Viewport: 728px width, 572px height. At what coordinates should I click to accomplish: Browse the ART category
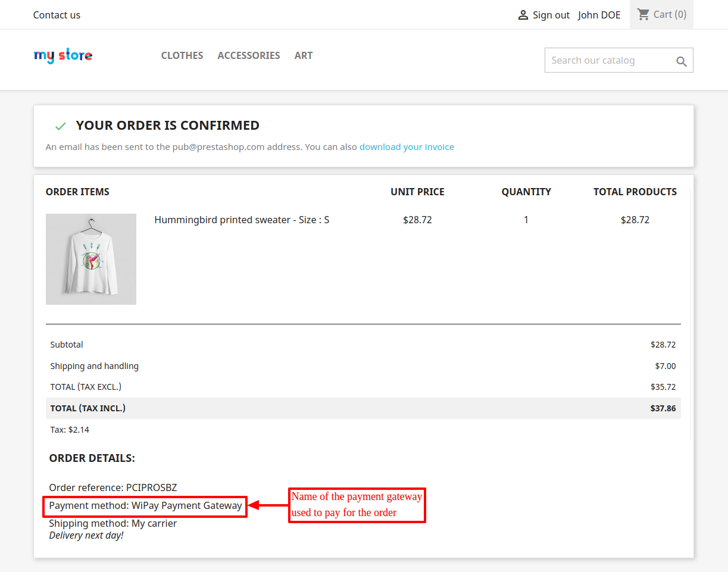[x=304, y=55]
